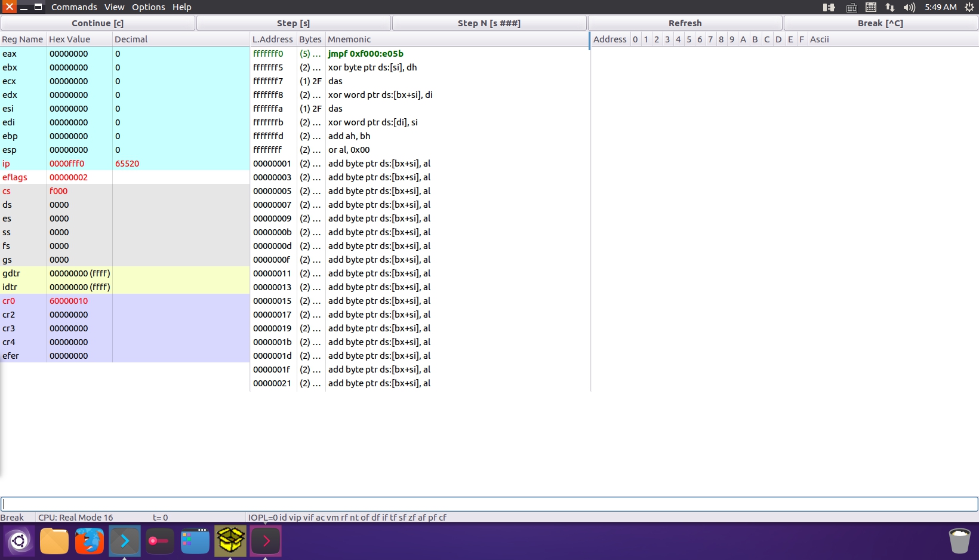Screen dimensions: 979x560
Task: Open the Commands menu
Action: click(74, 7)
